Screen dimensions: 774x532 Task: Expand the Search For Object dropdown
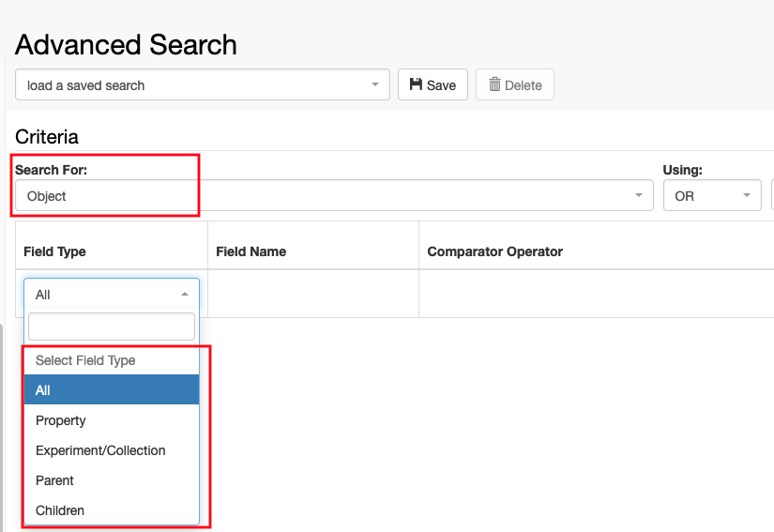click(x=334, y=195)
